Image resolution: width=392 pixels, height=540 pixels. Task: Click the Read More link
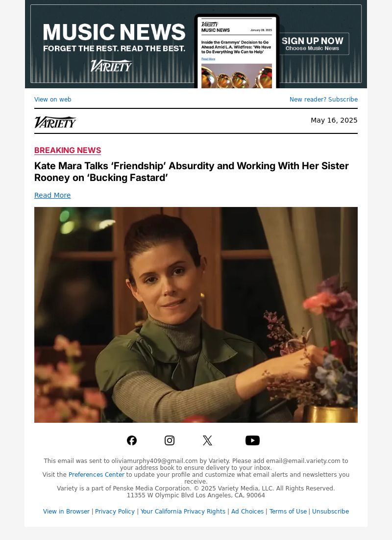[52, 195]
